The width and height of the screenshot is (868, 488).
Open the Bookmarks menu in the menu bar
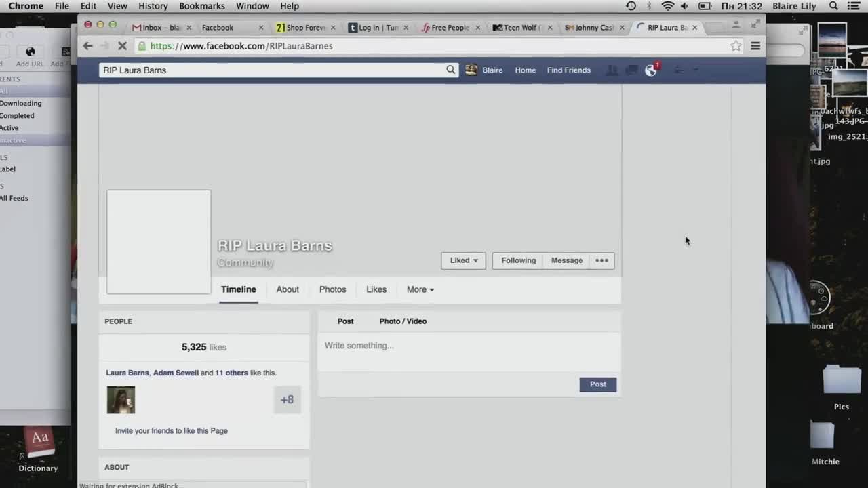tap(202, 6)
